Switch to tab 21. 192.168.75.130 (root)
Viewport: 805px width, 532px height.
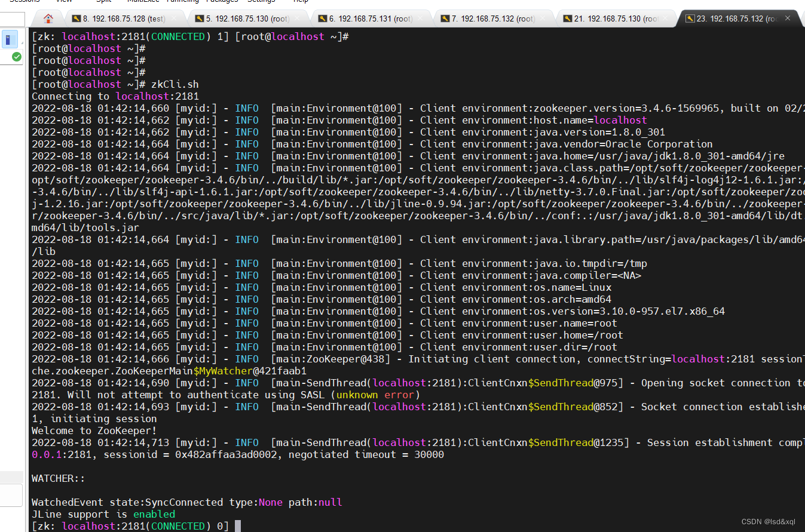(x=617, y=19)
